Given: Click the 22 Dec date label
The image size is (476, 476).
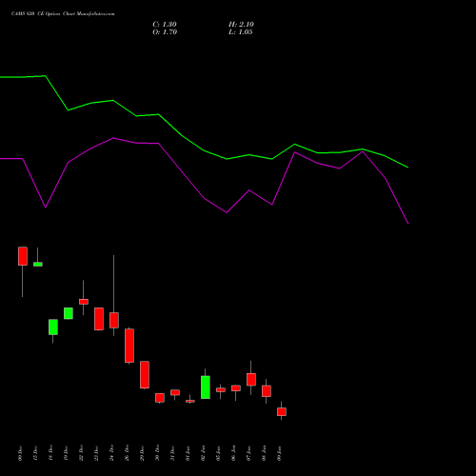Looking at the screenshot, I should coord(81,453).
